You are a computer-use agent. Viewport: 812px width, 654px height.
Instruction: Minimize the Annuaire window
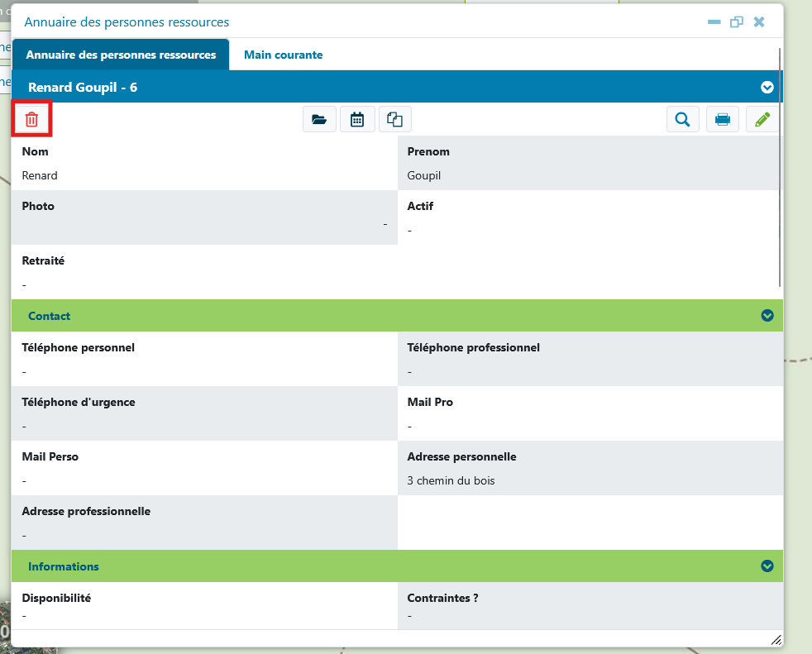(x=714, y=21)
